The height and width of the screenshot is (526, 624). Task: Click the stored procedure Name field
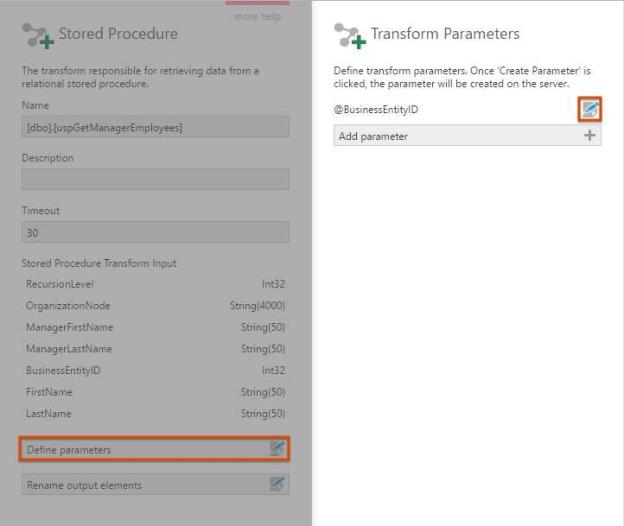click(155, 127)
